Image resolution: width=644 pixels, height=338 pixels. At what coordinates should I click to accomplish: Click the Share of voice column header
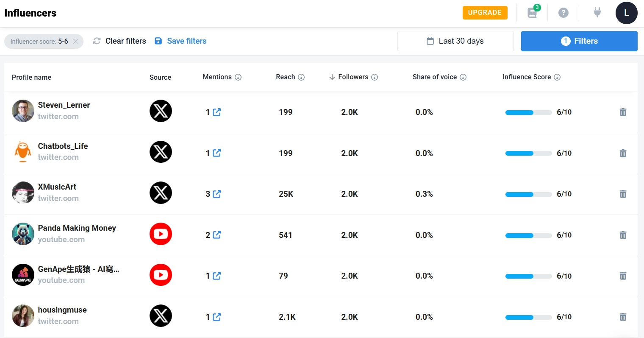coord(434,77)
